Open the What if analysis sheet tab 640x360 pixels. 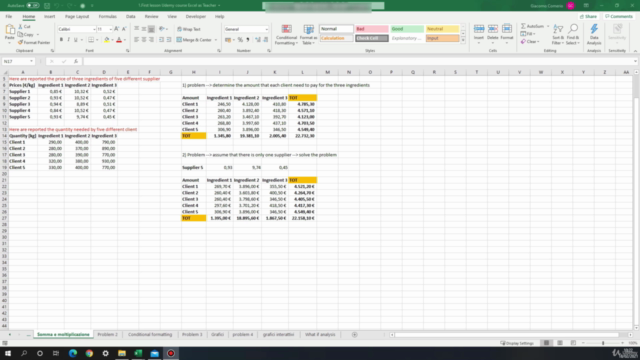(320, 335)
